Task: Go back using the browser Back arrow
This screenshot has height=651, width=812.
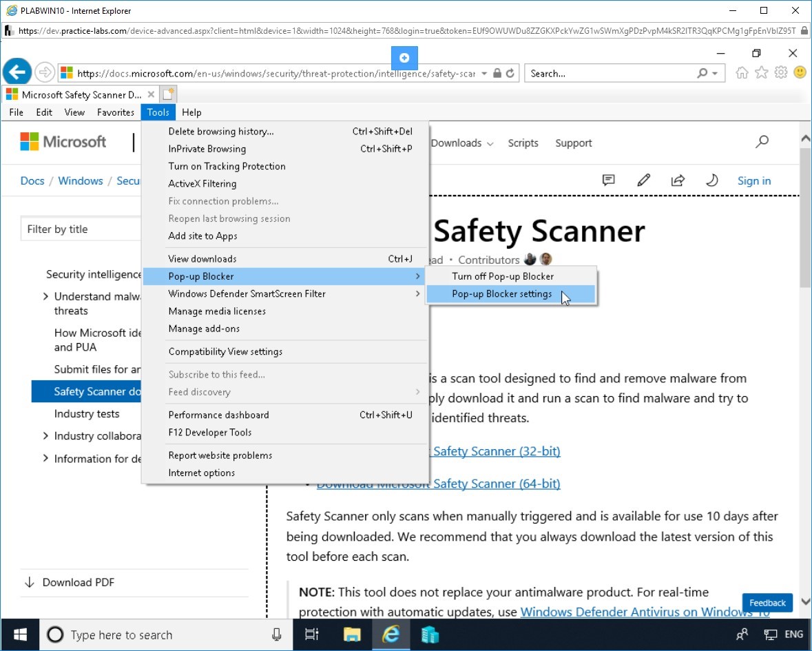Action: pyautogui.click(x=17, y=72)
